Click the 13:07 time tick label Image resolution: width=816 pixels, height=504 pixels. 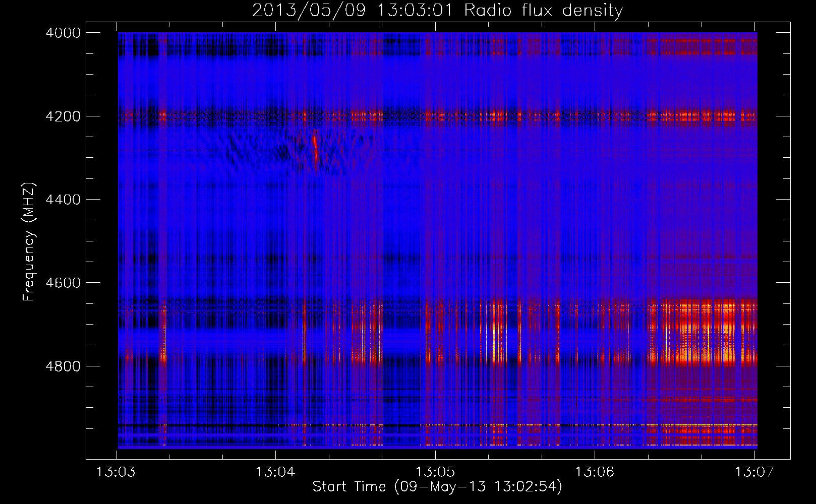coord(754,472)
